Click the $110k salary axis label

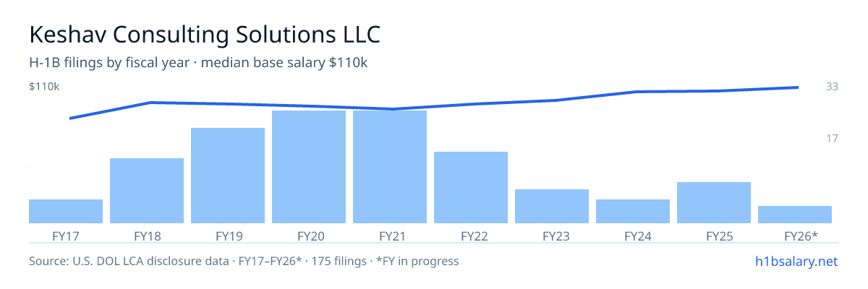point(44,87)
